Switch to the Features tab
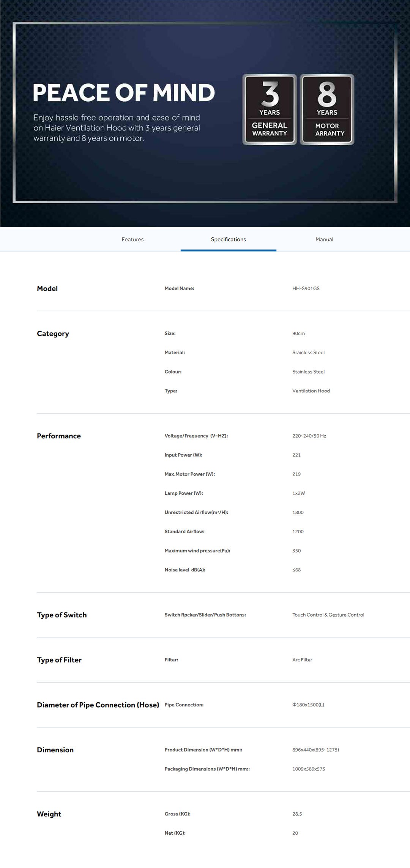The width and height of the screenshot is (410, 868). click(132, 239)
